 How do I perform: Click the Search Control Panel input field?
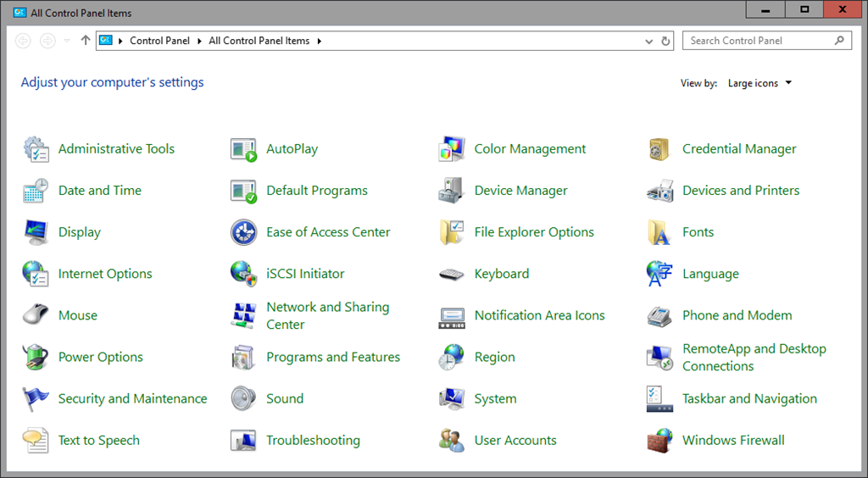[757, 41]
